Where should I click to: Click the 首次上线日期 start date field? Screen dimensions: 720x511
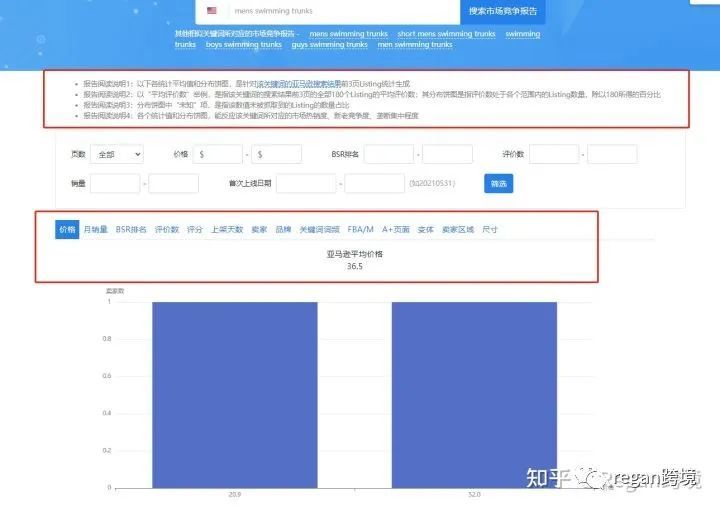click(x=306, y=184)
